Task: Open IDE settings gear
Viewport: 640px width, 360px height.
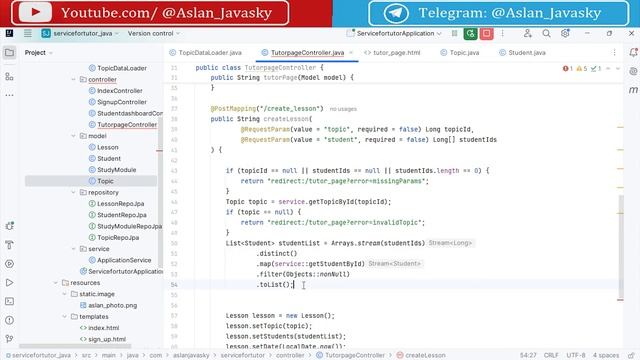Action: point(565,33)
